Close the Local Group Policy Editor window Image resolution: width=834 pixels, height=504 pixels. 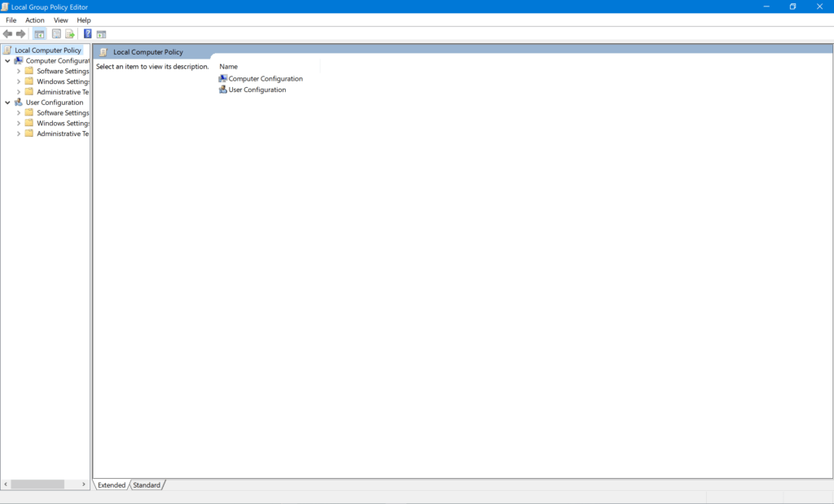click(x=819, y=7)
